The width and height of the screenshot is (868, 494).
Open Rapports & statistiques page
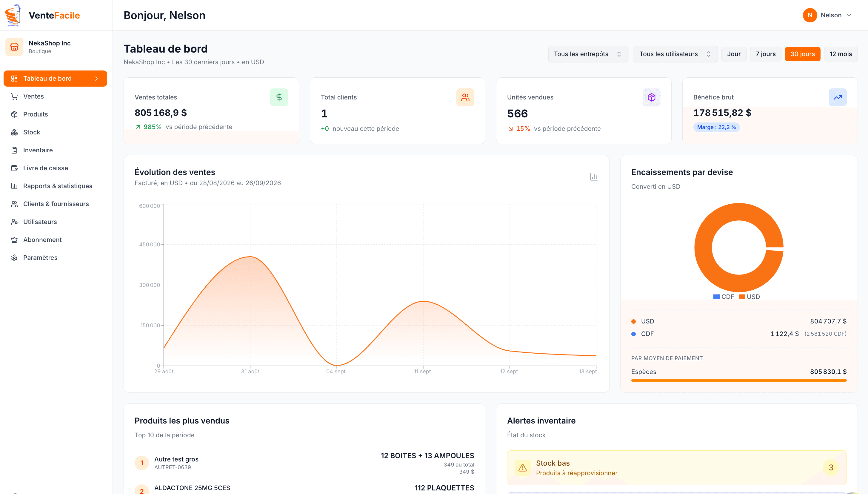55,186
